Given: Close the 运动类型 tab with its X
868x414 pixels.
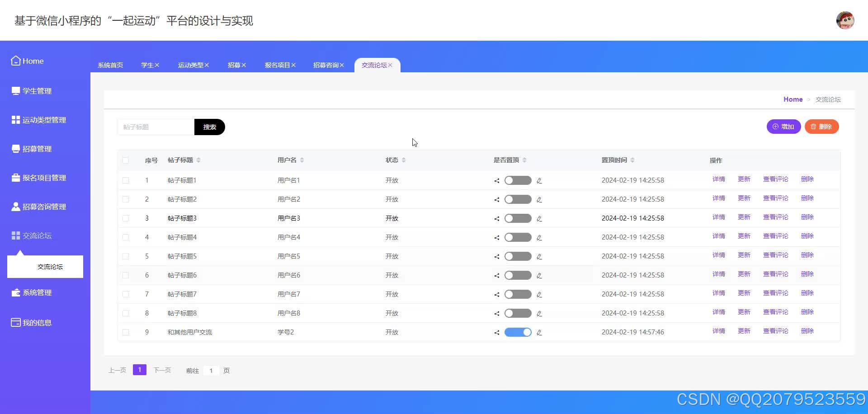Looking at the screenshot, I should click(207, 65).
